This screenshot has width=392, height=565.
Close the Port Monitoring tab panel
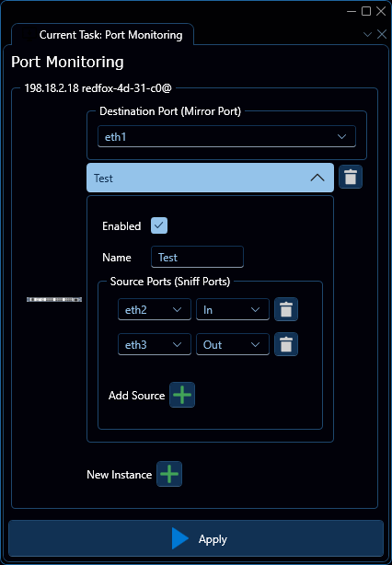tap(382, 34)
